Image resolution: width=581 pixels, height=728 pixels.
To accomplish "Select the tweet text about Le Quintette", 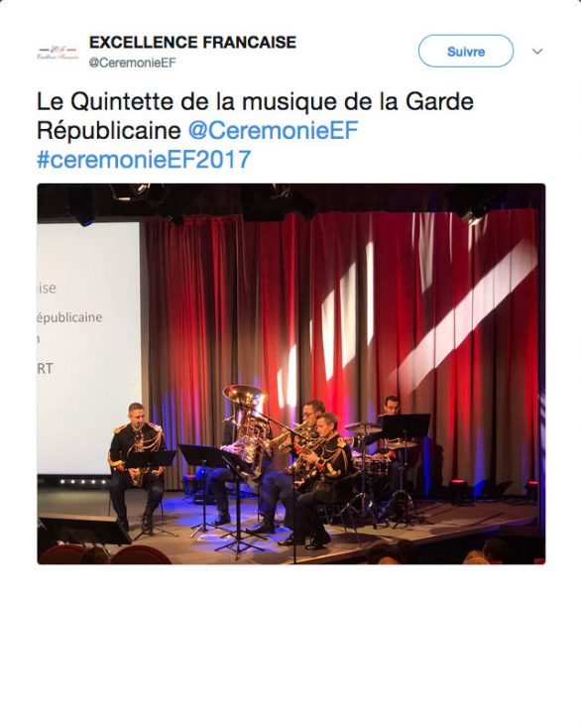I will point(255,131).
